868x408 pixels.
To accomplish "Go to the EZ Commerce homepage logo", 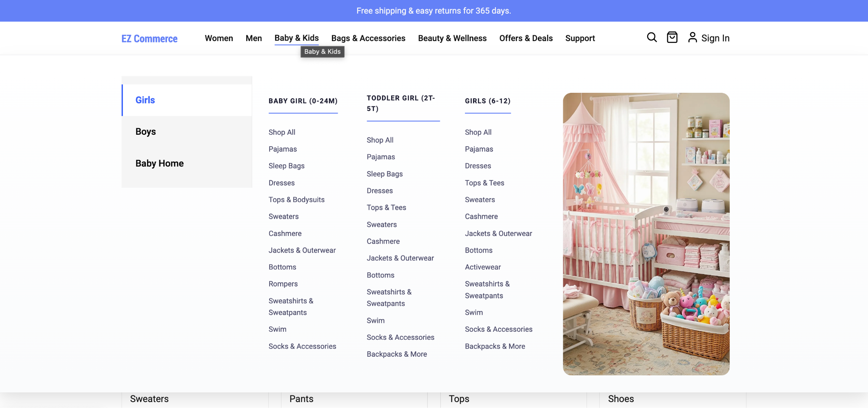I will point(149,38).
